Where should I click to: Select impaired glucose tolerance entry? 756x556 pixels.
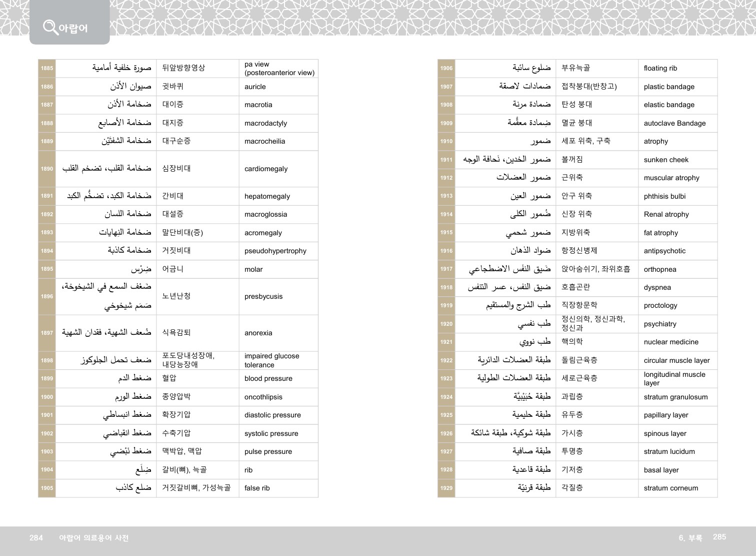click(x=271, y=360)
